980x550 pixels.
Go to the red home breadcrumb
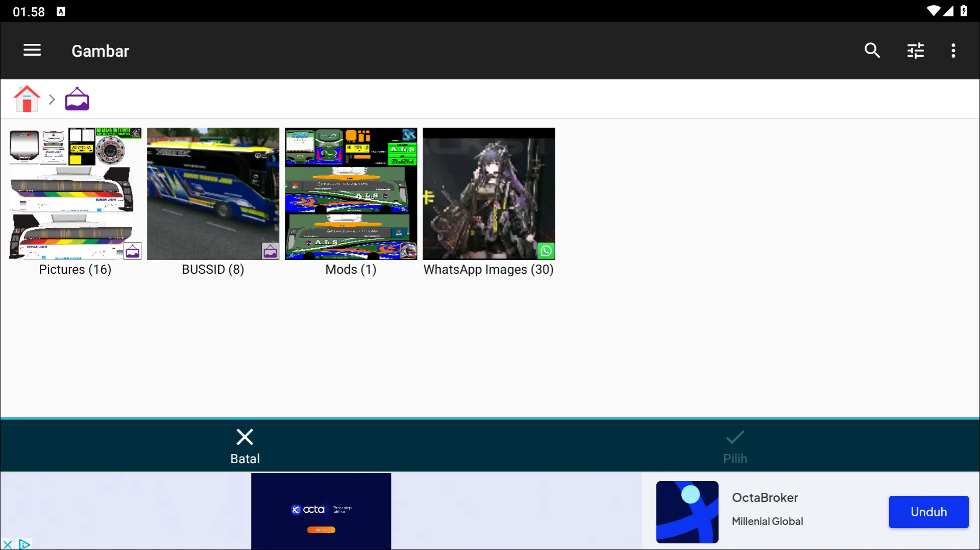[x=27, y=99]
